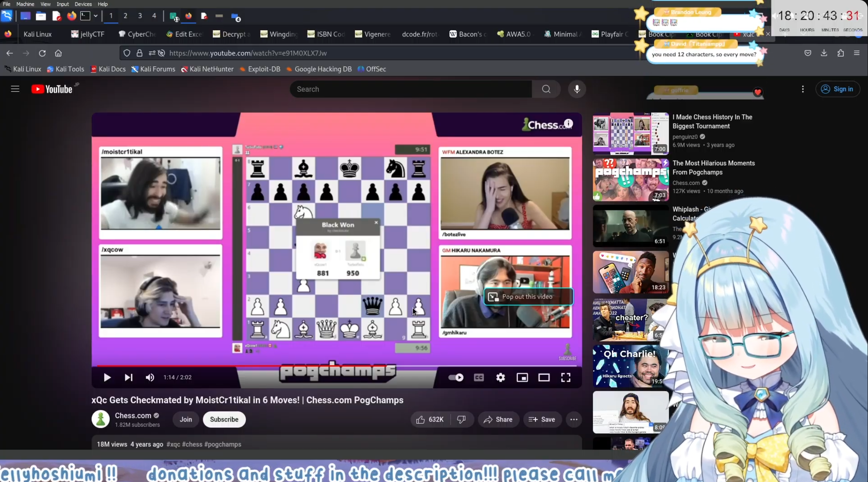868x482 pixels.
Task: Dislike the video
Action: 461,420
